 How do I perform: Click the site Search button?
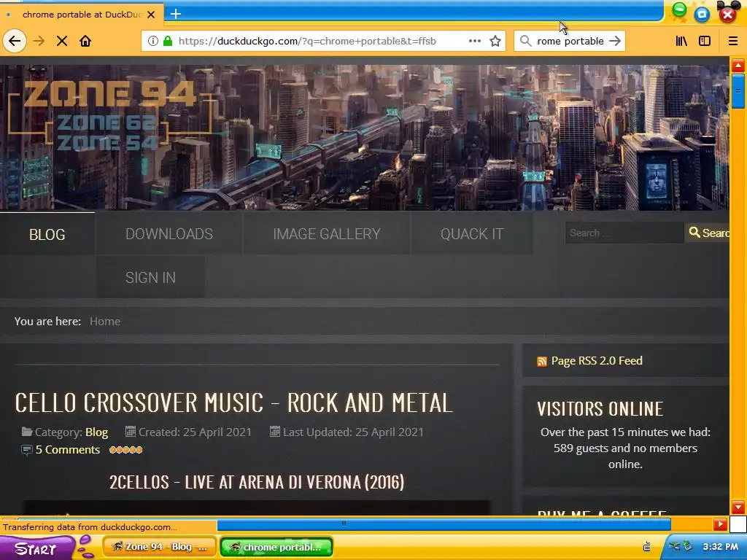click(708, 233)
